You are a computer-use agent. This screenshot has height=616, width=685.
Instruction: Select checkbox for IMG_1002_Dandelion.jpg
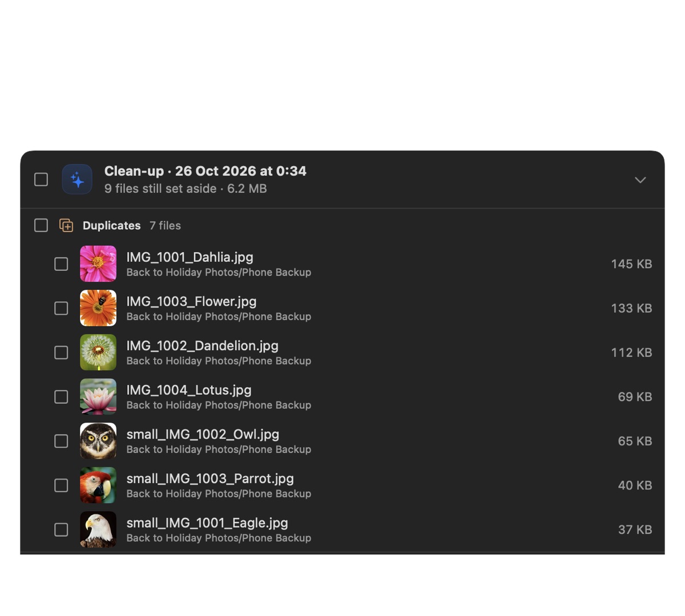(x=61, y=352)
